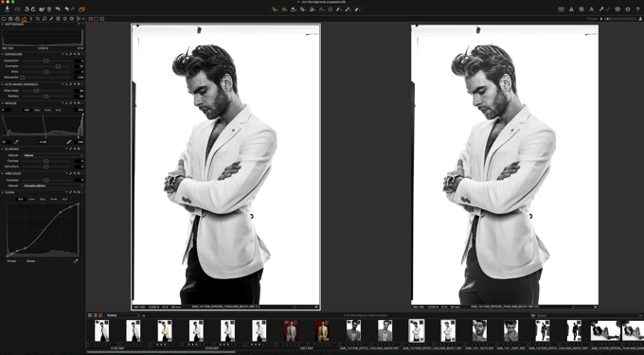Viewport: 644px width, 355px height.
Task: Select the crop cursor tool in top toolbar
Action: (x=303, y=9)
